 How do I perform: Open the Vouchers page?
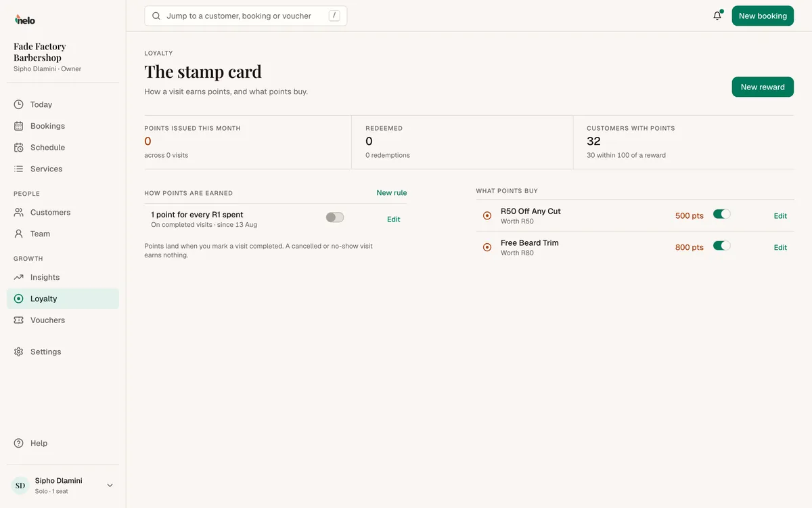click(x=63, y=320)
